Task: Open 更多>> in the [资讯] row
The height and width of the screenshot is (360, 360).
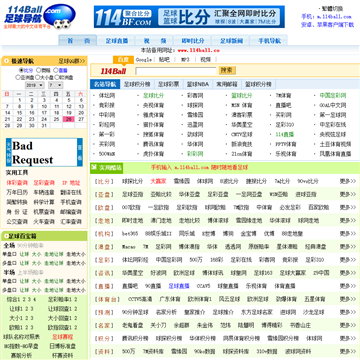Action: click(x=348, y=273)
